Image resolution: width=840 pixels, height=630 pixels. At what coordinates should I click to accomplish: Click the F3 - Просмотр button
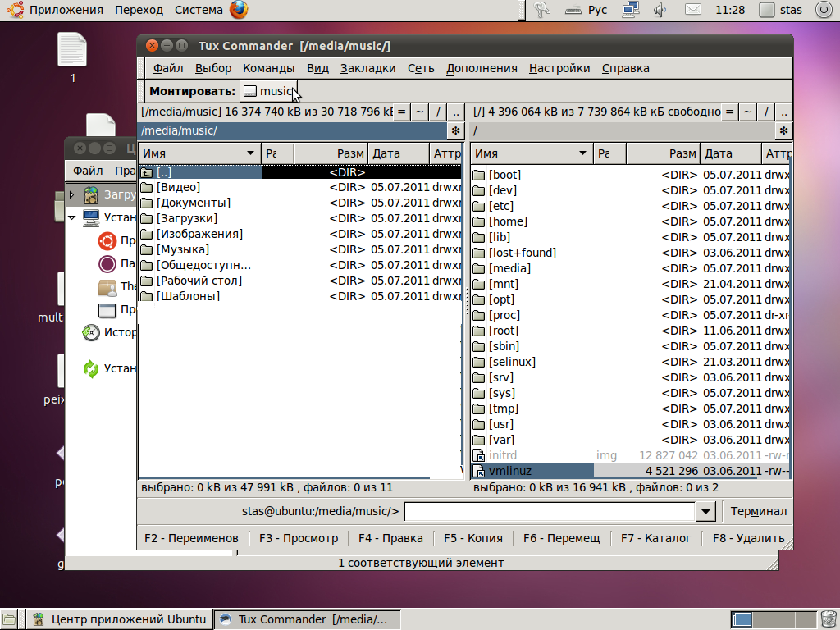coord(299,538)
